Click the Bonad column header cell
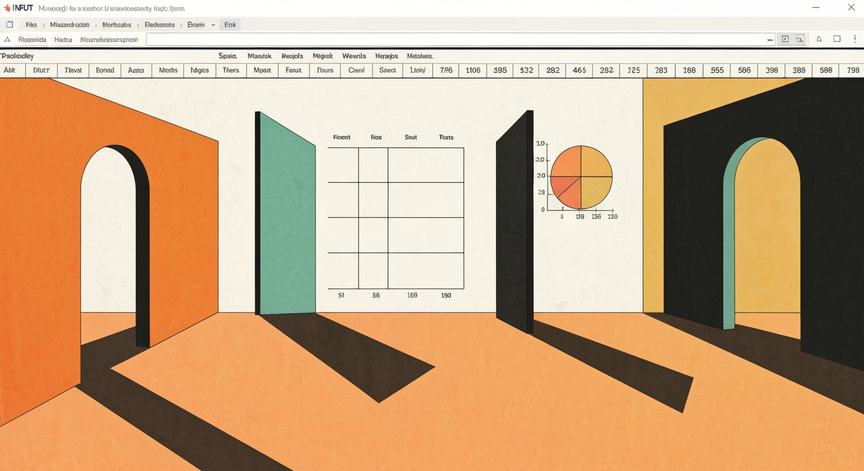The width and height of the screenshot is (864, 471). point(105,70)
